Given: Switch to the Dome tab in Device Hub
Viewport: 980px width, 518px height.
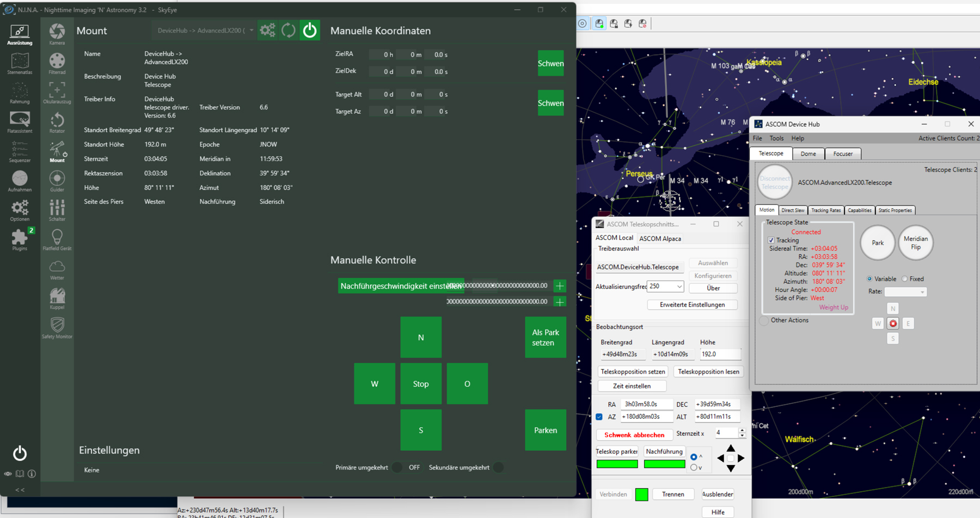Looking at the screenshot, I should [808, 154].
